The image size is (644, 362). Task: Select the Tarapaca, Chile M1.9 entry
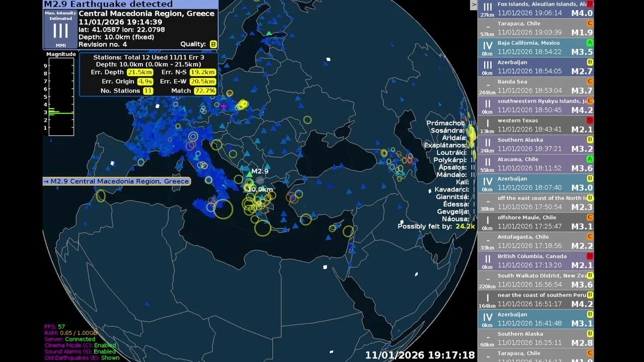[x=536, y=29]
